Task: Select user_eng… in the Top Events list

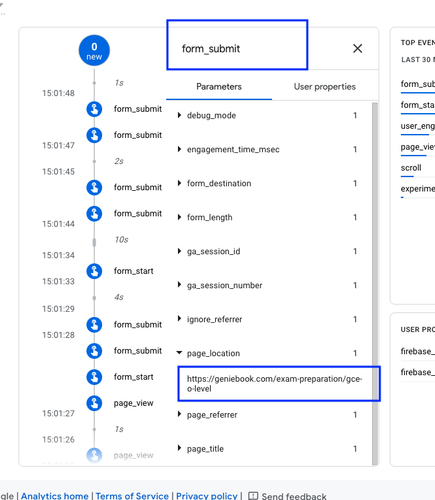Action: [418, 126]
